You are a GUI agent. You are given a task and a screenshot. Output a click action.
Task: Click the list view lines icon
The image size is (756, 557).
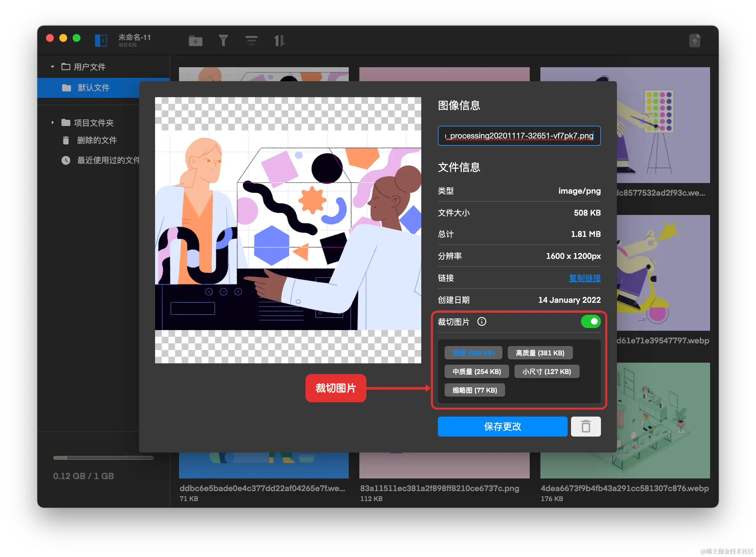click(x=251, y=41)
